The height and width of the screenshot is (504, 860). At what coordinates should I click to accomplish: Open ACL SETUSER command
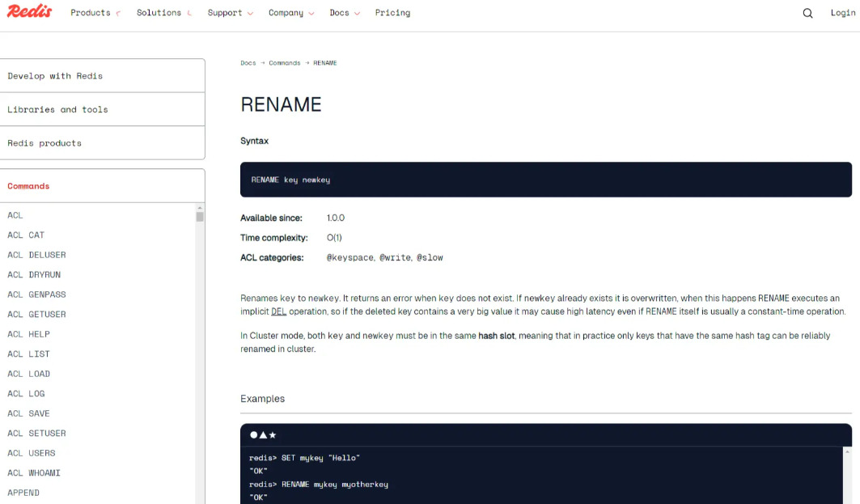point(36,434)
